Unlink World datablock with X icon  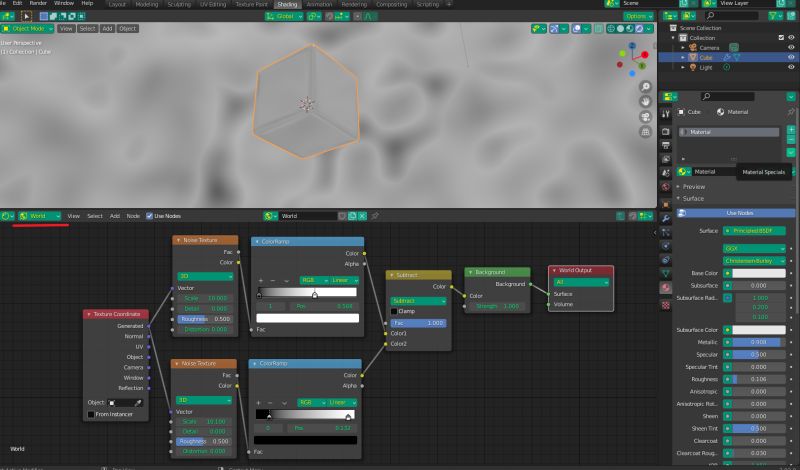click(362, 216)
